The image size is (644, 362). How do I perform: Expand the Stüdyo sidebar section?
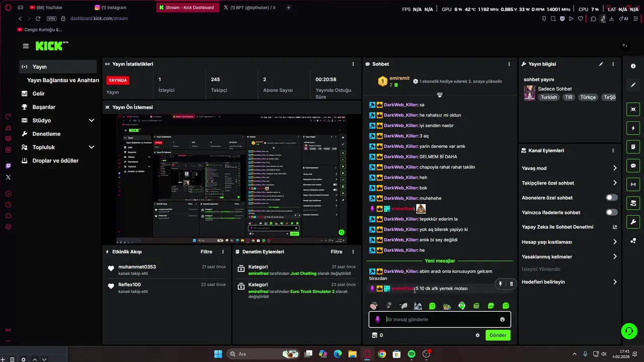[91, 121]
